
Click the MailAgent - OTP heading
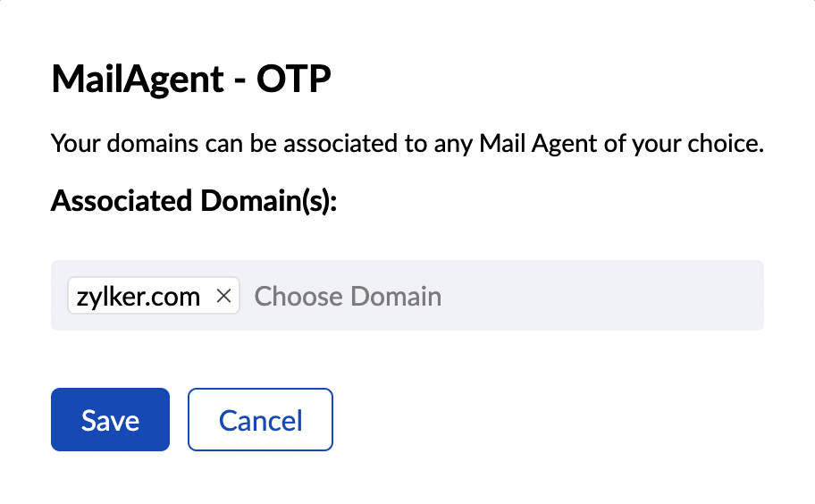point(191,80)
